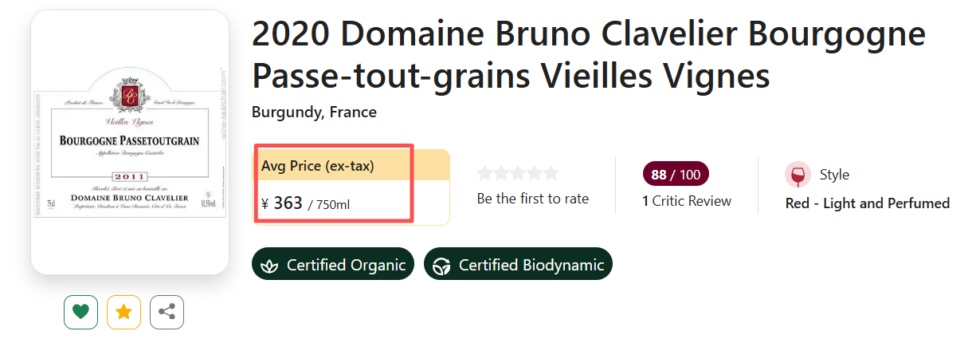Open the share icon button
The width and height of the screenshot is (980, 339).
click(167, 312)
